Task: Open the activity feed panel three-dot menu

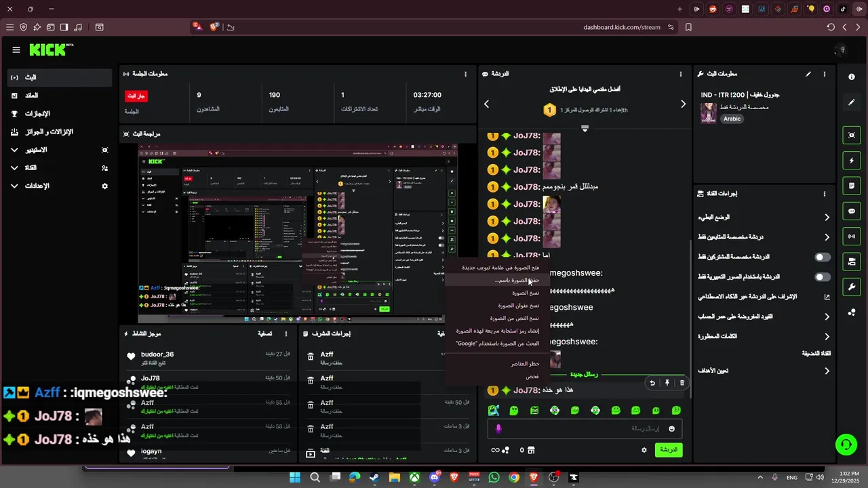Action: pyautogui.click(x=286, y=334)
